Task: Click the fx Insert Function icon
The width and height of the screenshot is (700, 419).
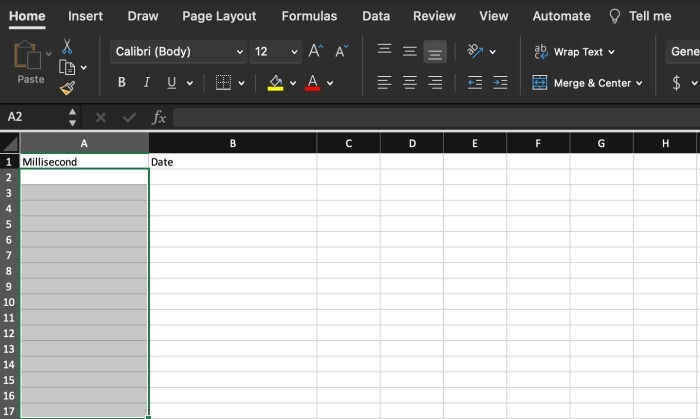Action: pos(159,117)
